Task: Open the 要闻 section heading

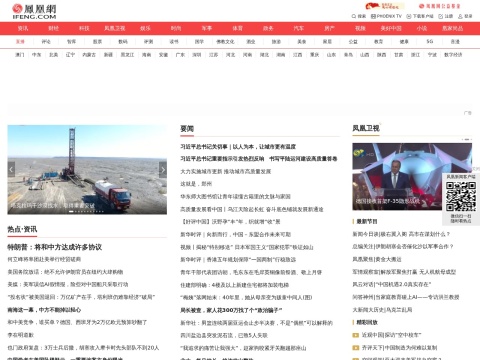Action: (187, 129)
